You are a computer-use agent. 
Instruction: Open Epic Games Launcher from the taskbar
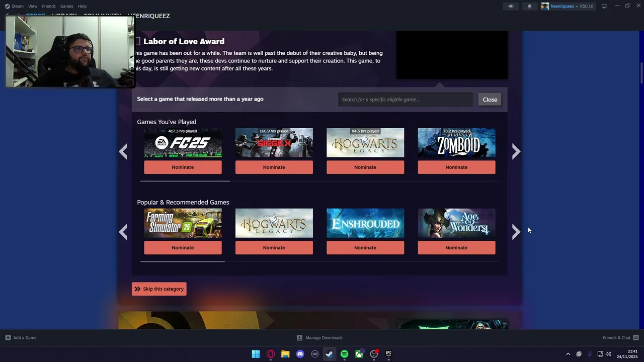388,354
